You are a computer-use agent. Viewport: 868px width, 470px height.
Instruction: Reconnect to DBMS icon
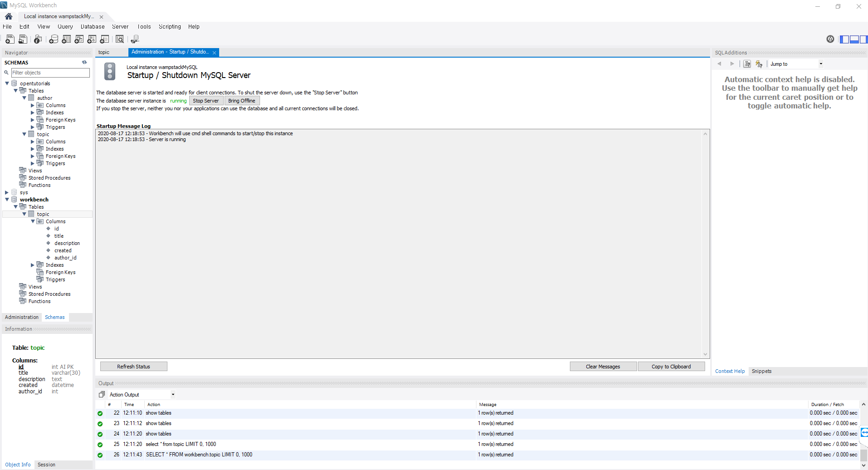135,39
